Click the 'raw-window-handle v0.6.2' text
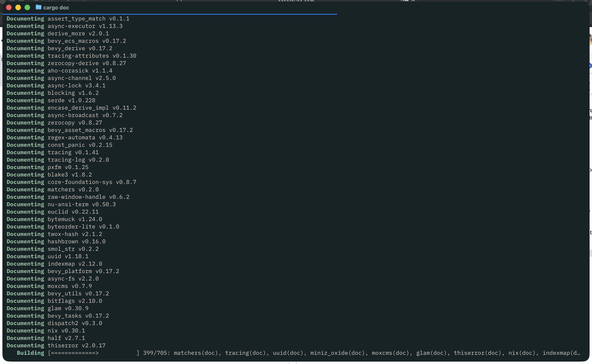 tap(88, 197)
